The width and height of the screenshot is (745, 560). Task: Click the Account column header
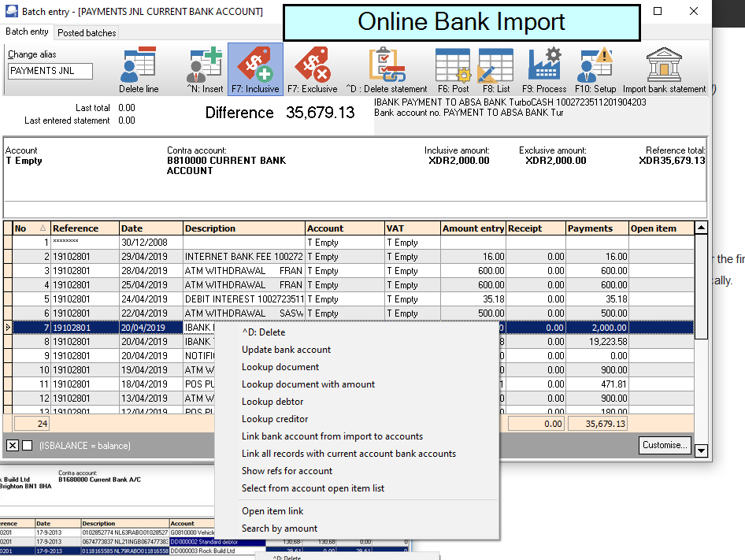tap(344, 228)
